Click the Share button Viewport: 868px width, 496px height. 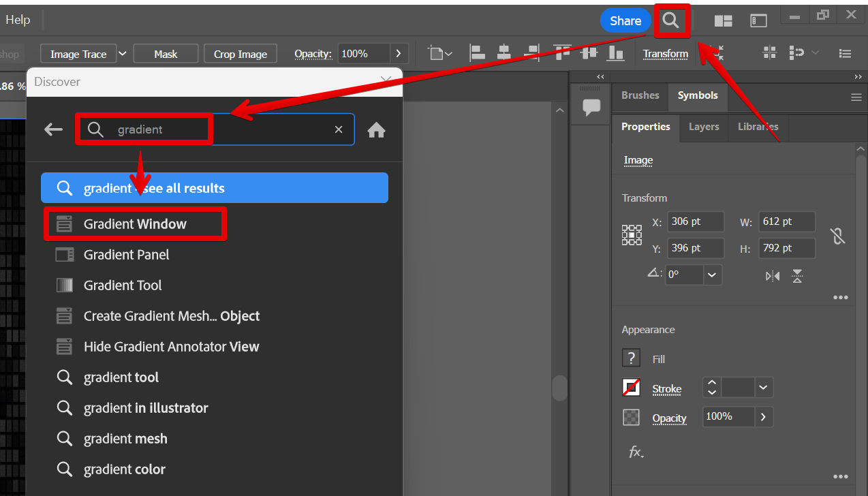625,21
